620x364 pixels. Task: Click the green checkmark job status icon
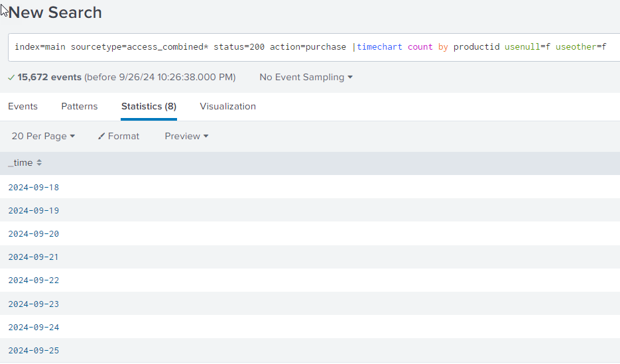[x=11, y=78]
